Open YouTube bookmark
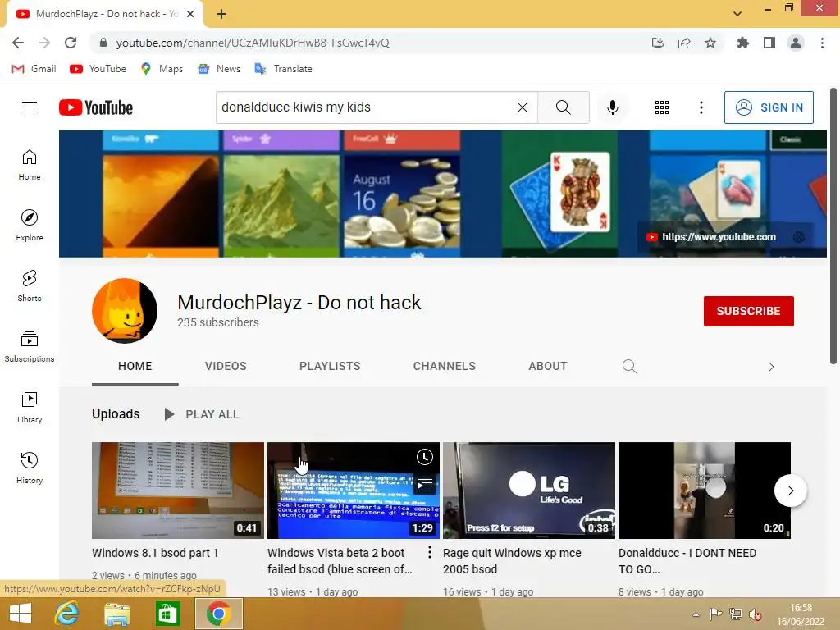This screenshot has width=840, height=630. pos(98,69)
